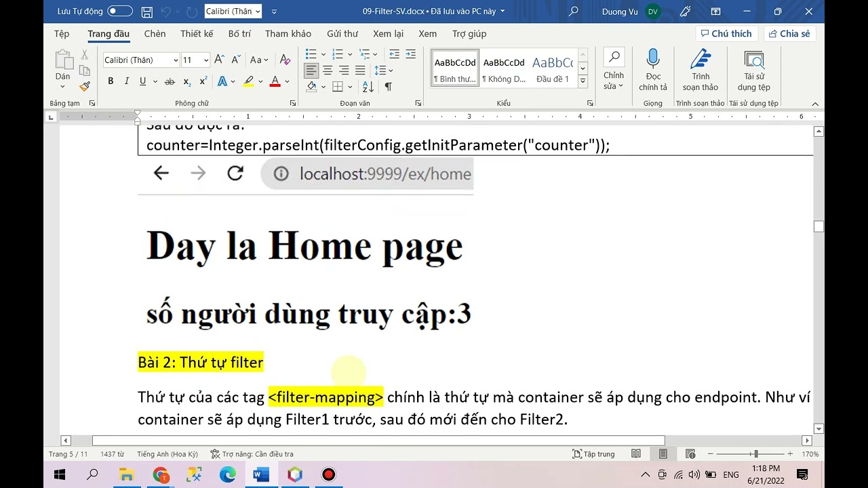
Task: Clear all formatting with eraser A icon
Action: point(285,60)
